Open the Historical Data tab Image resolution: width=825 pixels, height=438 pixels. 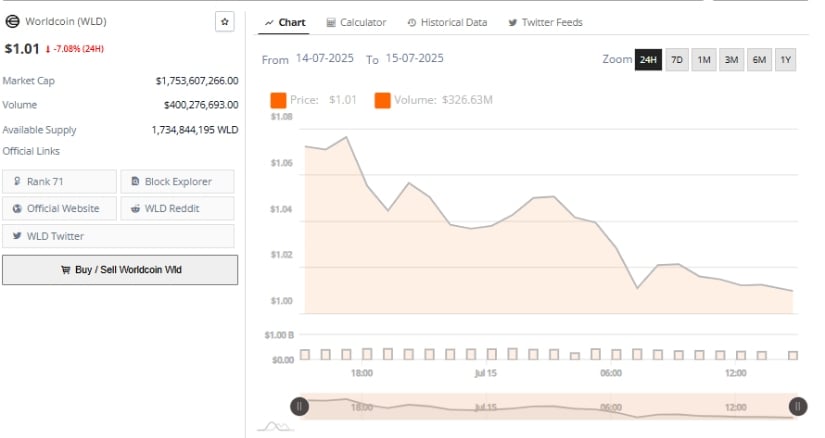click(447, 23)
